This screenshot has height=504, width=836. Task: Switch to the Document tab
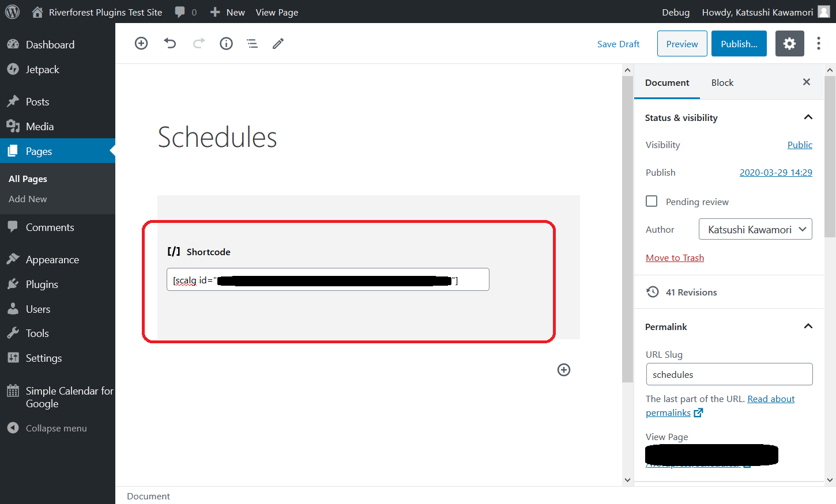pyautogui.click(x=667, y=82)
